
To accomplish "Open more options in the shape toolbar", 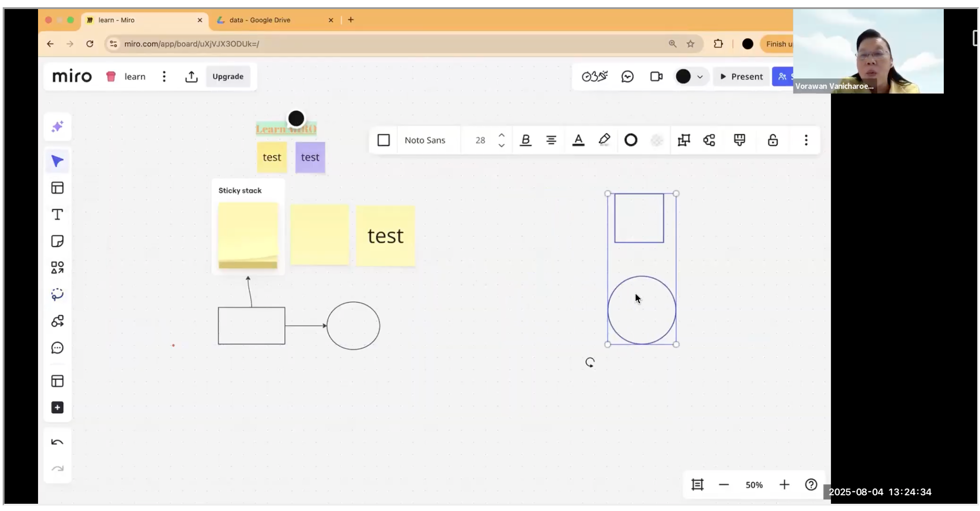I will 806,140.
